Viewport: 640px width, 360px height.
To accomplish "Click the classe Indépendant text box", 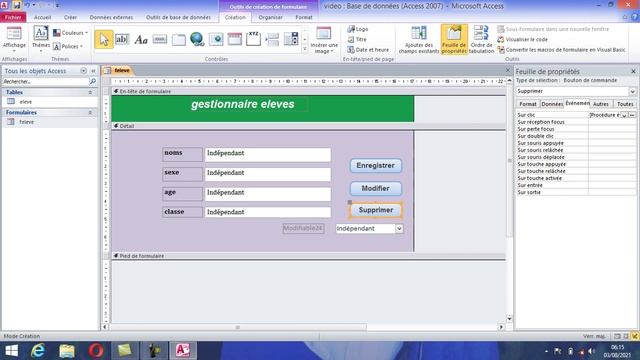I will 268,212.
